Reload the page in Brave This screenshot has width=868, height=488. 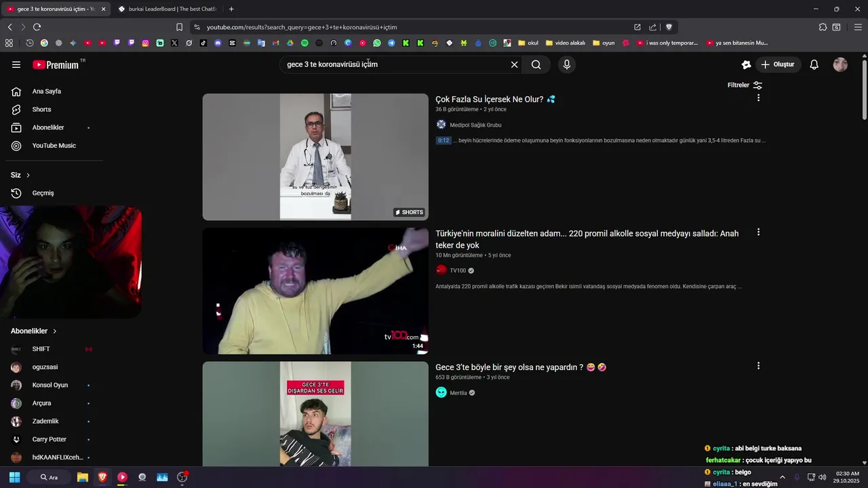coord(37,27)
